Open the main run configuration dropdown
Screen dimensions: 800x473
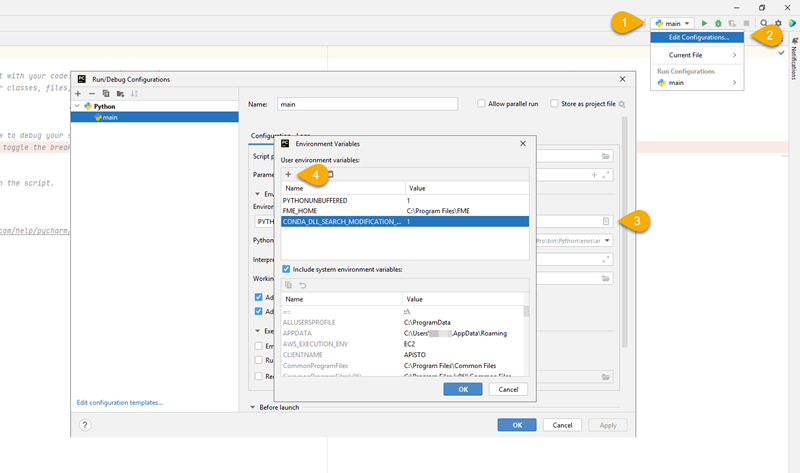tap(672, 22)
